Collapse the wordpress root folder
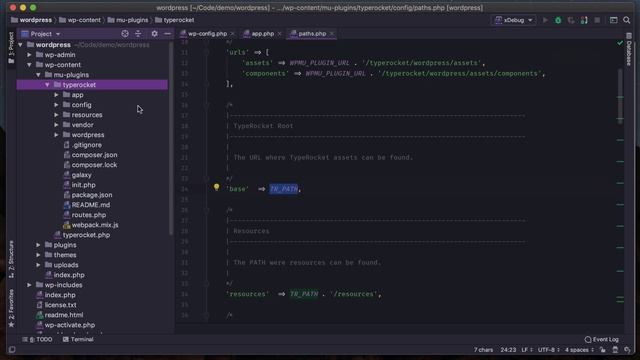 point(20,45)
